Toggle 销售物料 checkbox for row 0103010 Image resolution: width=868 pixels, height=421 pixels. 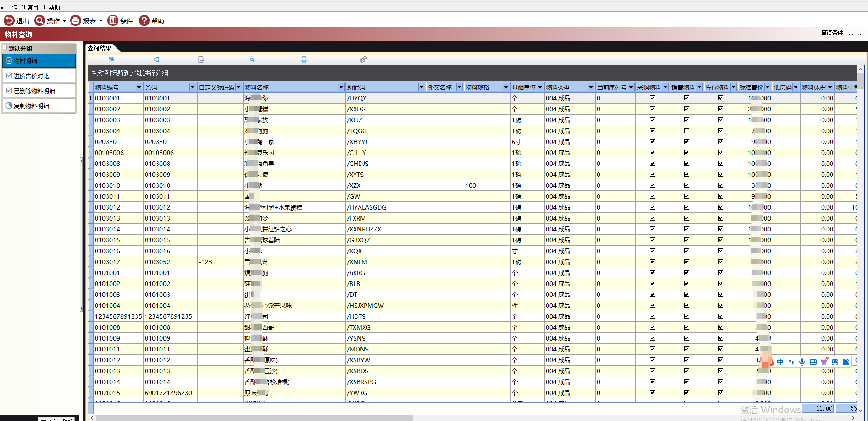(686, 185)
